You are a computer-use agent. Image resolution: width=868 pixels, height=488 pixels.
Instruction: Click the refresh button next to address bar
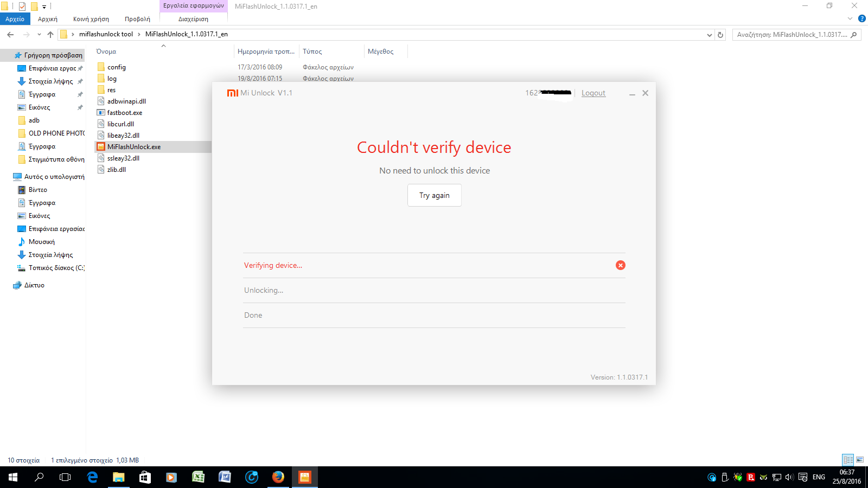point(720,35)
